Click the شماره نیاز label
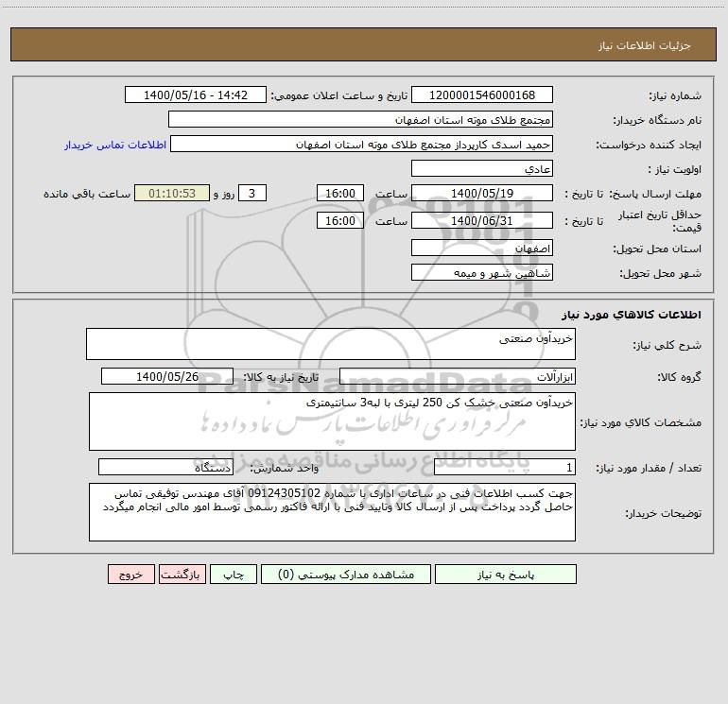Image resolution: width=728 pixels, height=704 pixels. pyautogui.click(x=675, y=95)
